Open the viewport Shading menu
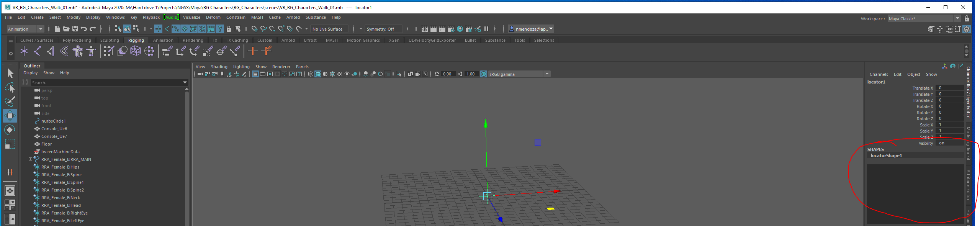This screenshot has height=226, width=980. tap(219, 67)
